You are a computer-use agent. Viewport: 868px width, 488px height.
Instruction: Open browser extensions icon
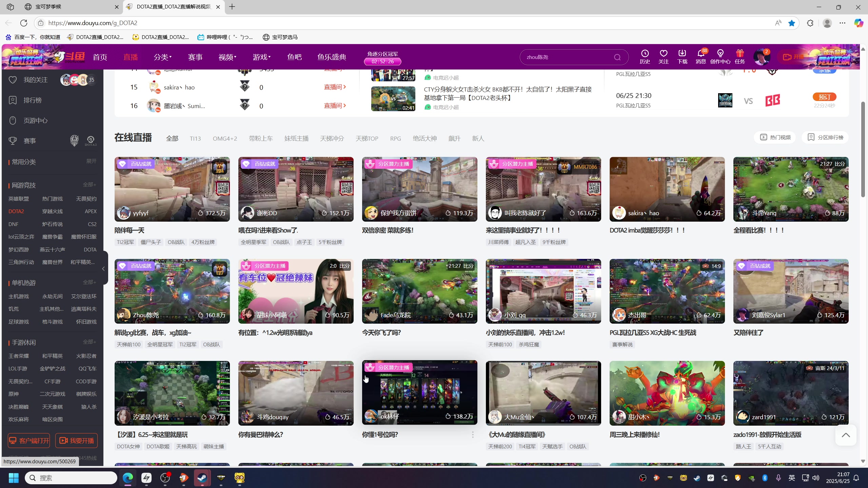[810, 23]
